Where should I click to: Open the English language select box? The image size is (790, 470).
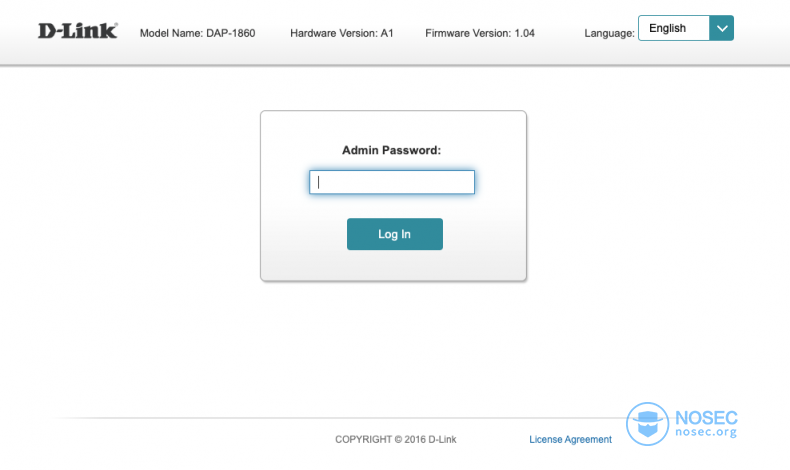coord(674,28)
